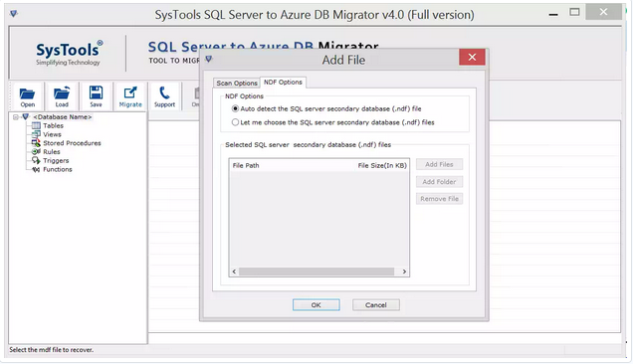This screenshot has width=633, height=364.
Task: Click the SysTools logo in the header
Action: [69, 53]
